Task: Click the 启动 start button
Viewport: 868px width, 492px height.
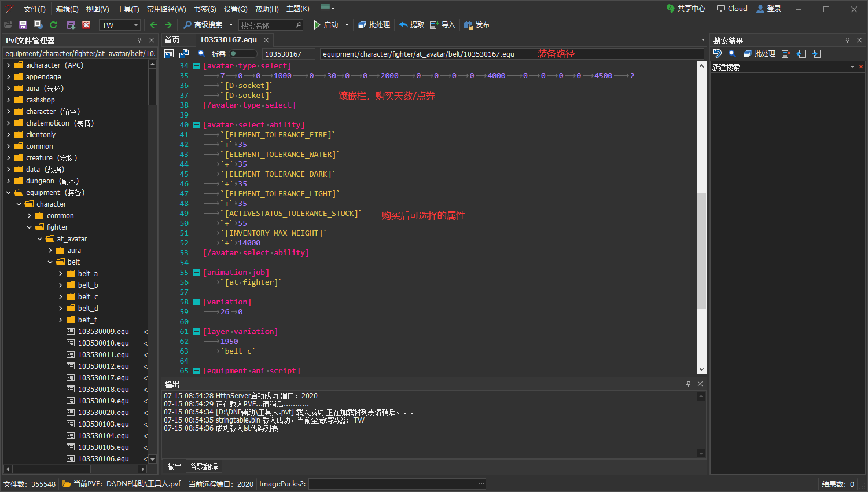Action: coord(326,25)
